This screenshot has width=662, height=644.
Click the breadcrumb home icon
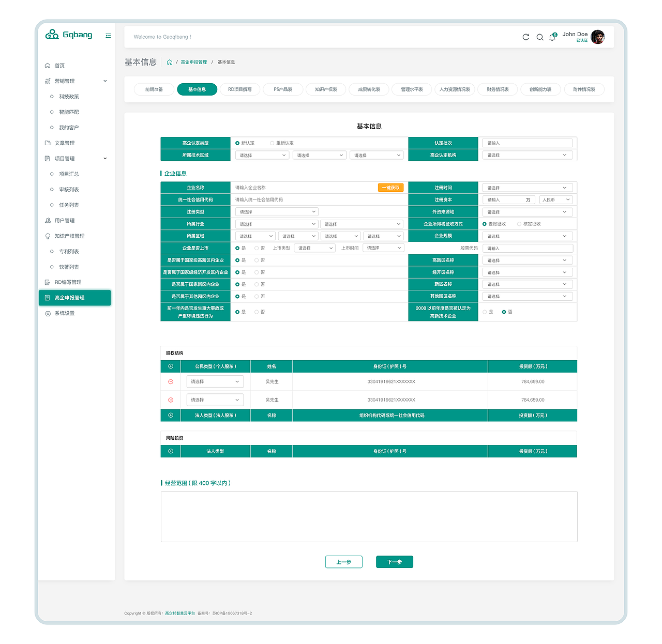[x=170, y=62]
